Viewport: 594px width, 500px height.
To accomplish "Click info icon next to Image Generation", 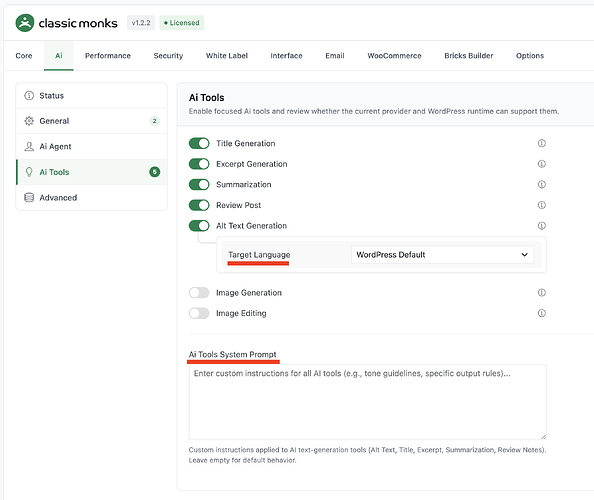I will click(x=542, y=292).
